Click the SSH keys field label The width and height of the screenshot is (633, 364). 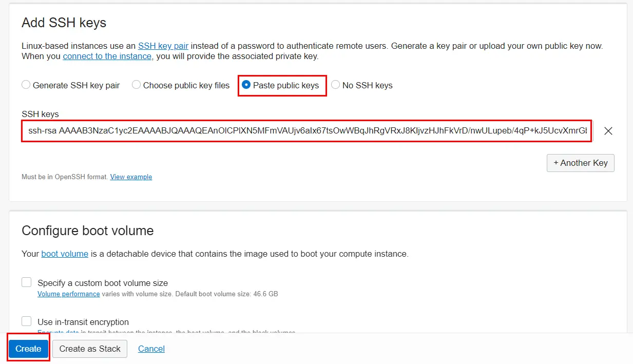[40, 114]
